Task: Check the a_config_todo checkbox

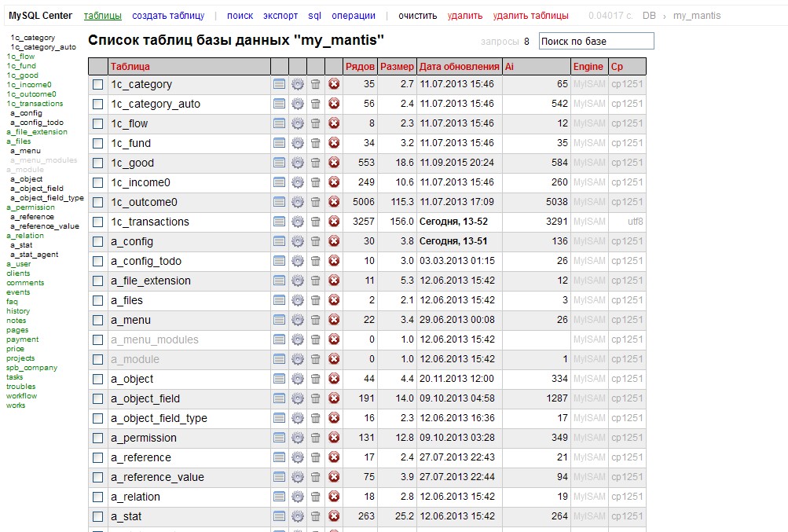Action: (x=98, y=261)
